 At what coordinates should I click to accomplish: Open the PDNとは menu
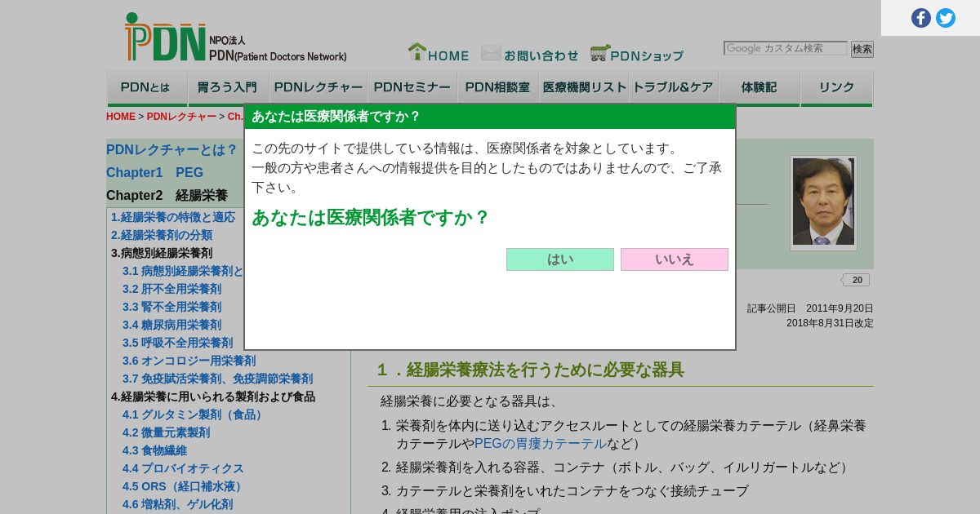[x=147, y=88]
